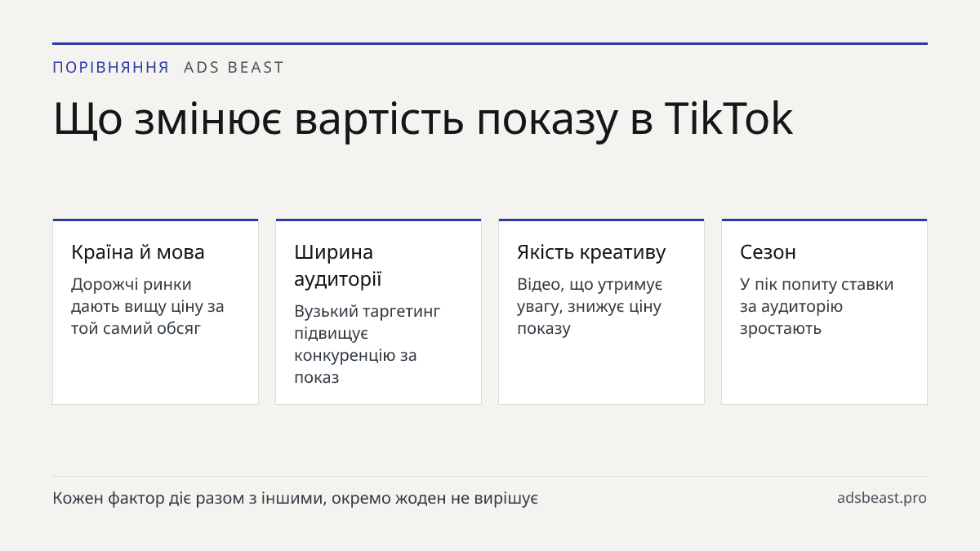The height and width of the screenshot is (551, 980).
Task: Click the text 'Дорожчі ринки дають вищу ціну'
Action: (148, 306)
